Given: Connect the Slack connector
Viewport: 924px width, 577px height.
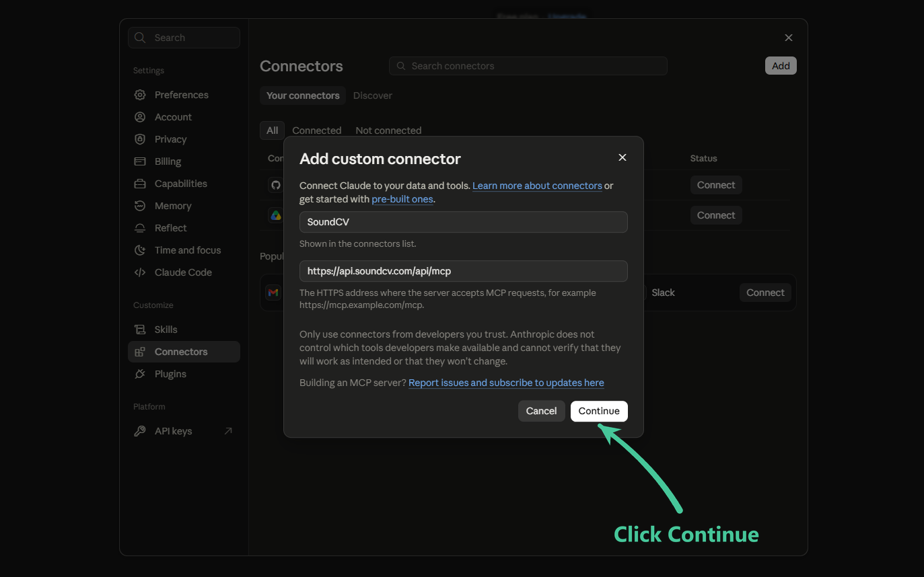Looking at the screenshot, I should coord(765,293).
